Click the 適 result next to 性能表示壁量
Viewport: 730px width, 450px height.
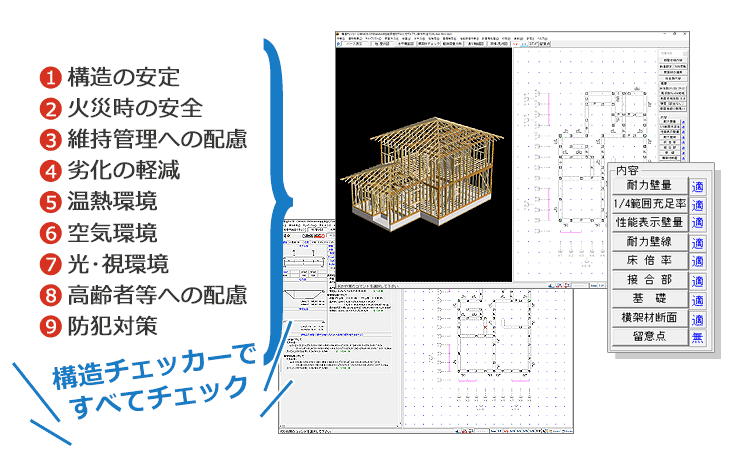(697, 223)
